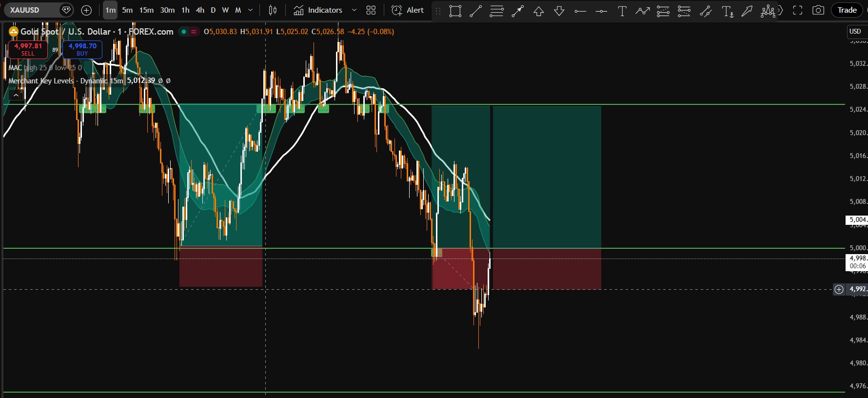Image resolution: width=868 pixels, height=398 pixels.
Task: Enter fullscreen mode
Action: click(x=797, y=10)
